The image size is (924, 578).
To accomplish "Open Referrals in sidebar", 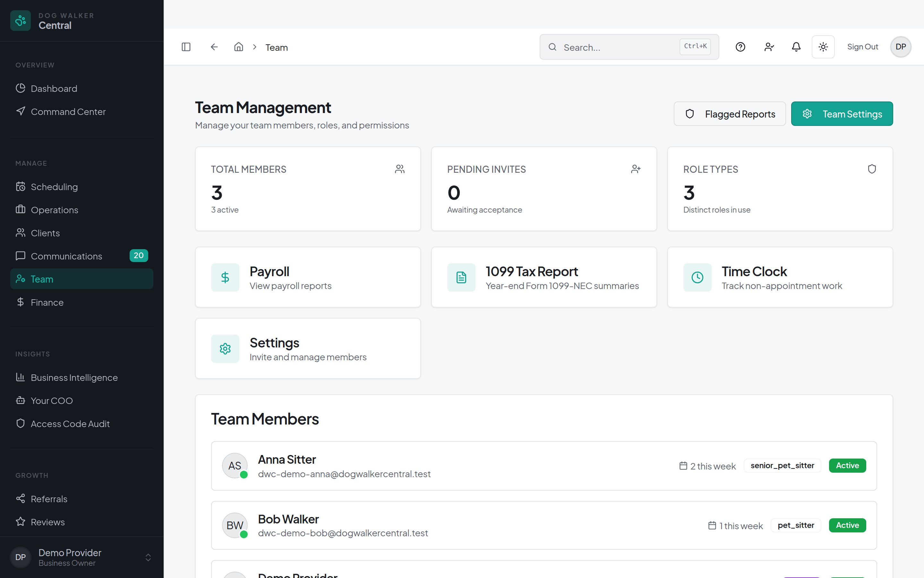I will tap(82, 499).
